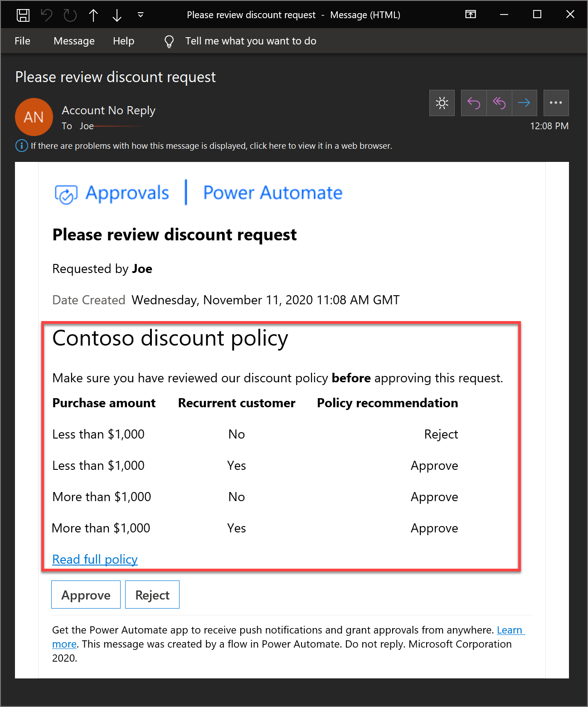
Task: Go to next item with down arrow
Action: [117, 15]
